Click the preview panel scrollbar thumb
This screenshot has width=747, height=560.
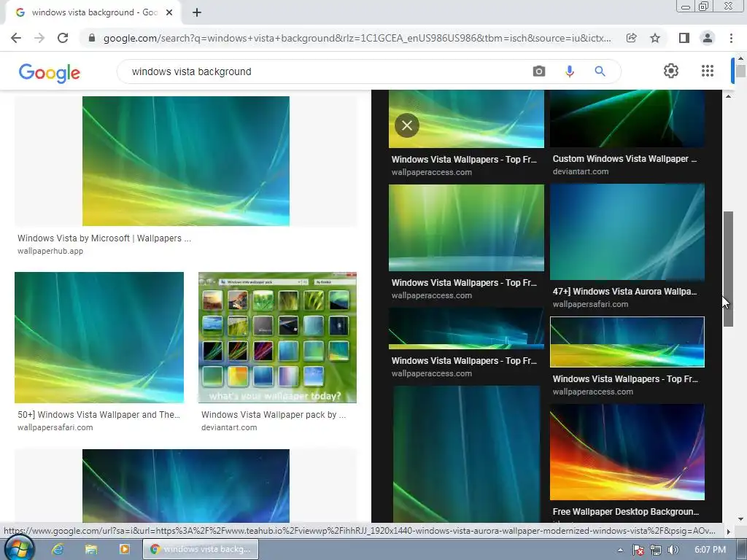point(729,269)
